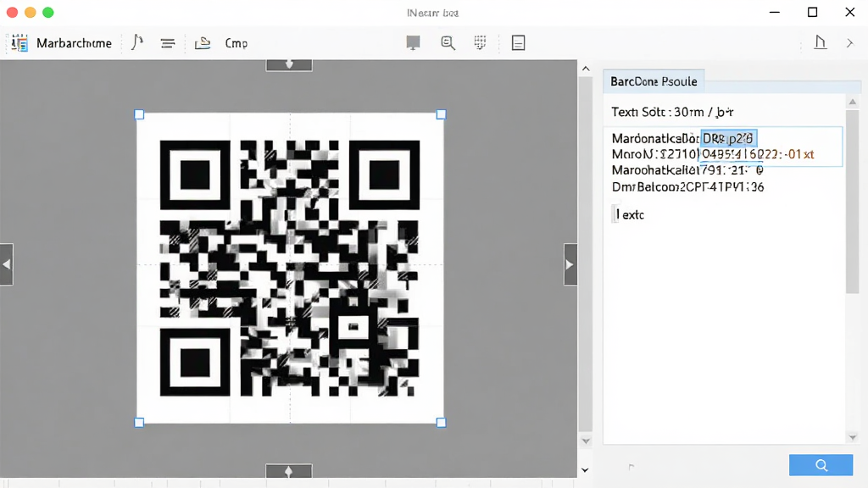Expand toolbar overflow chevron at far right
This screenshot has width=868, height=488.
(x=849, y=42)
